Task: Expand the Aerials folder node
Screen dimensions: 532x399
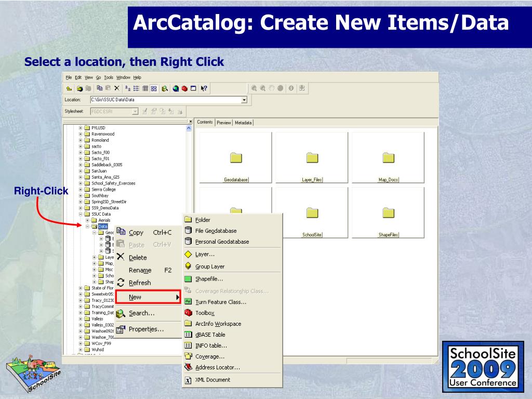Action: [87, 220]
